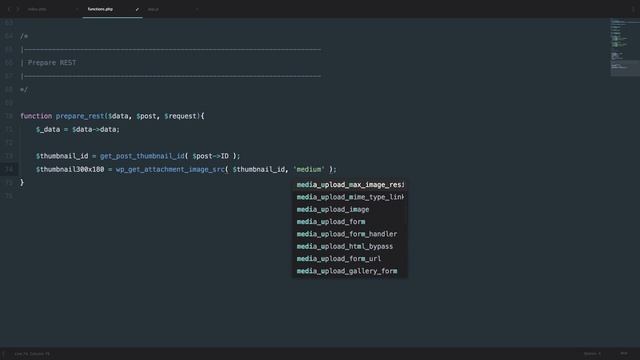640x360 pixels.
Task: Click the $thumbnail_id variable on line 73
Action: click(62, 156)
